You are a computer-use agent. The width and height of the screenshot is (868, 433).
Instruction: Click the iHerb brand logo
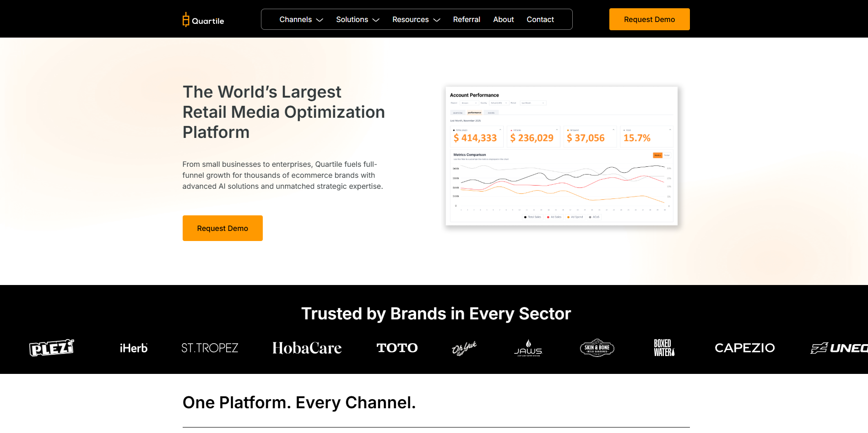(x=134, y=348)
